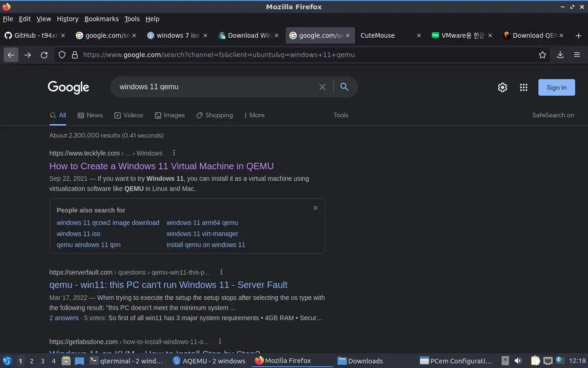
Task: Open the Tools search options
Action: click(x=341, y=115)
